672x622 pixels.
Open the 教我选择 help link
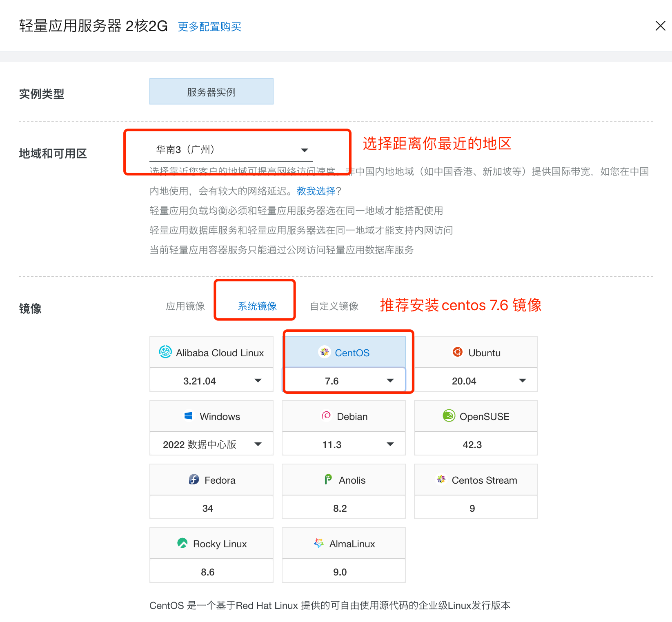(316, 191)
